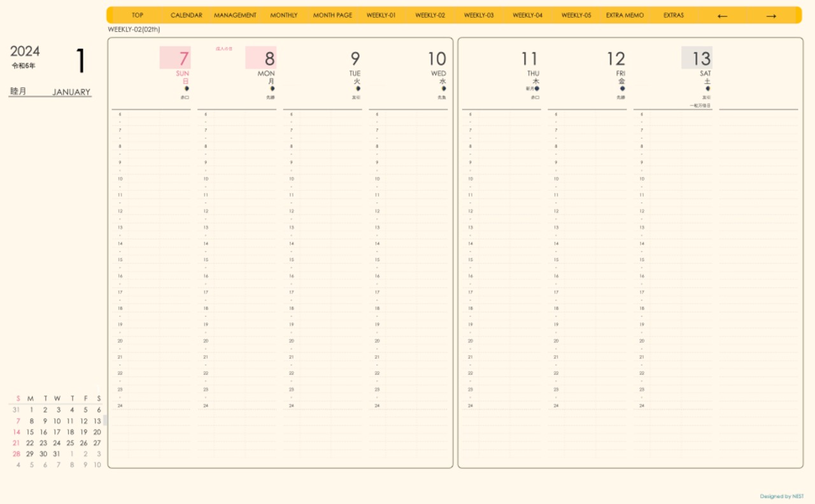Click new moon icon under Thursday 11

click(537, 88)
